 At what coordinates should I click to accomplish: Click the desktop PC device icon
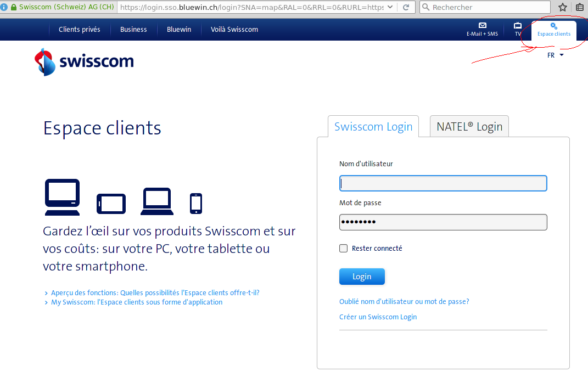[62, 197]
